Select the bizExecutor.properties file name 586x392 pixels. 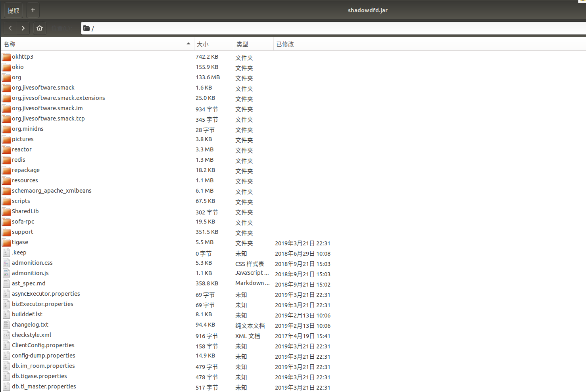[42, 304]
